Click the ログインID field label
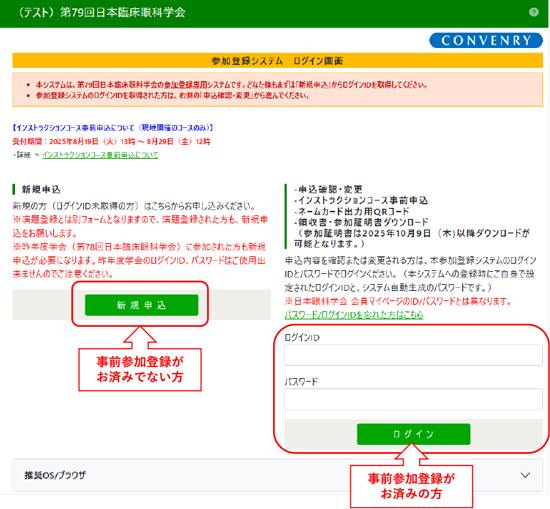This screenshot has width=550, height=509. coord(302,337)
